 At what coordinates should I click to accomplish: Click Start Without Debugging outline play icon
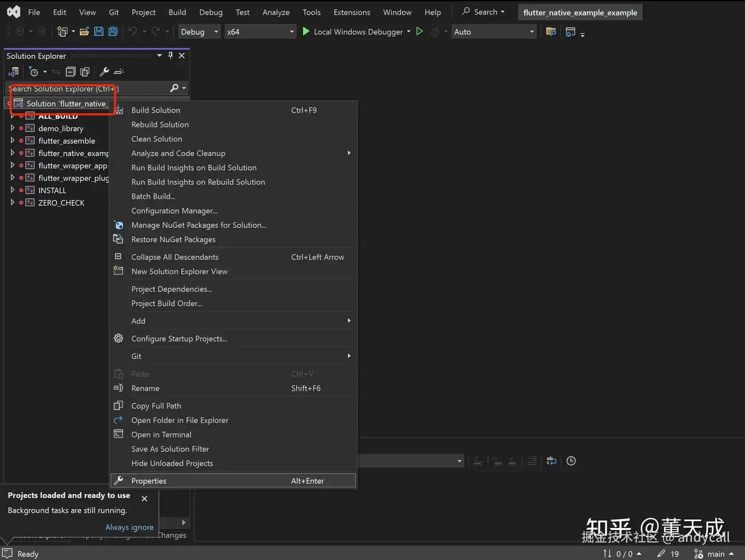[420, 32]
